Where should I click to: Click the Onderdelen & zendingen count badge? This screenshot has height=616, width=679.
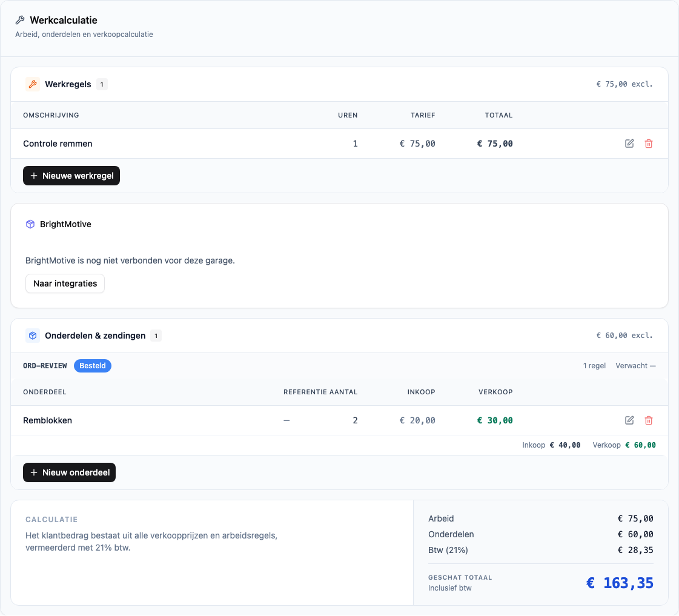point(156,336)
